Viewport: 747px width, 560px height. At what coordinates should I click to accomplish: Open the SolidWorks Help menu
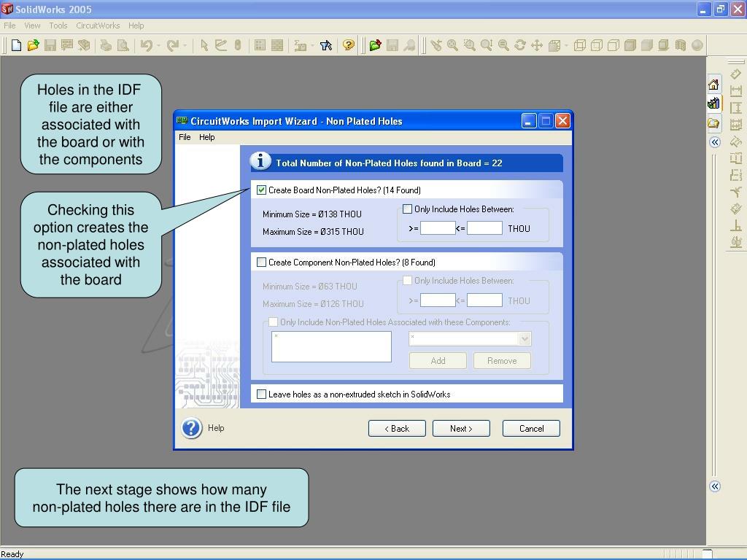point(136,26)
